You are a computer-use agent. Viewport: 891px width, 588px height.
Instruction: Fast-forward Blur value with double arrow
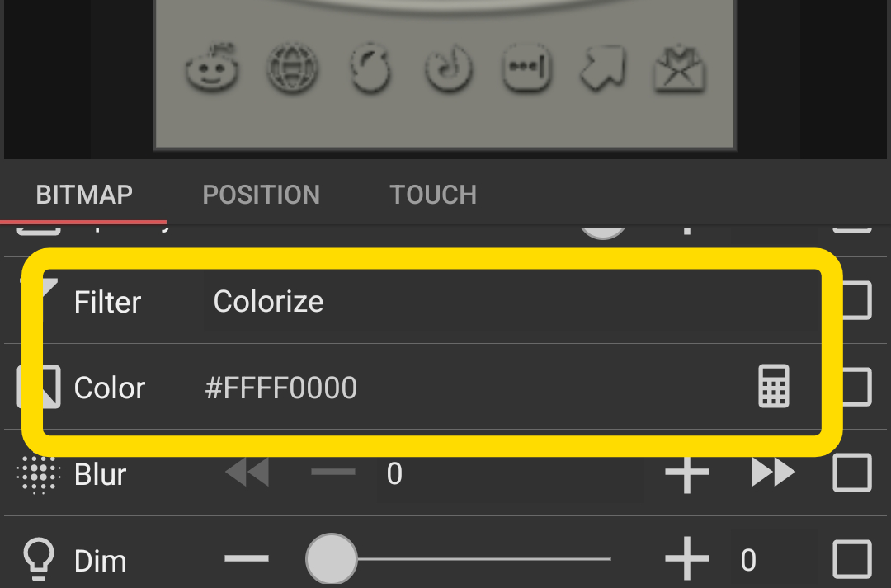(x=773, y=473)
